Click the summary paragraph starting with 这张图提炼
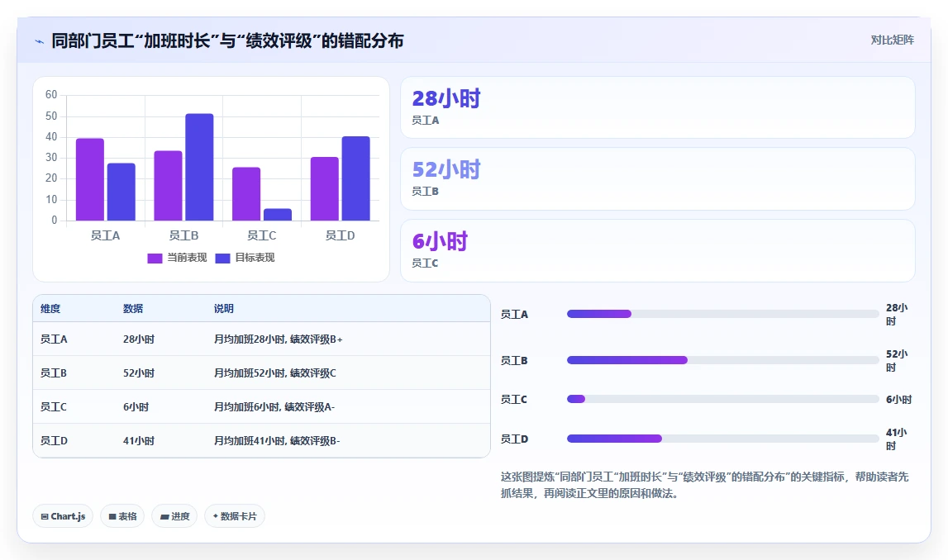 point(704,485)
